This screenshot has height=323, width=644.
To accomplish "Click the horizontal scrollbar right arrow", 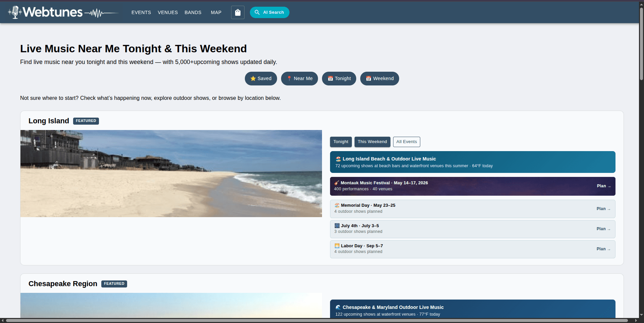I will [x=636, y=321].
